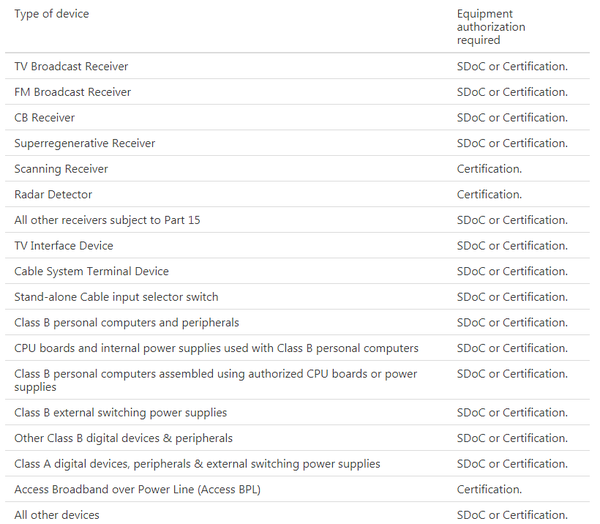The width and height of the screenshot is (600, 524).
Task: Select the TV Broadcast Receiver row
Action: click(71, 67)
